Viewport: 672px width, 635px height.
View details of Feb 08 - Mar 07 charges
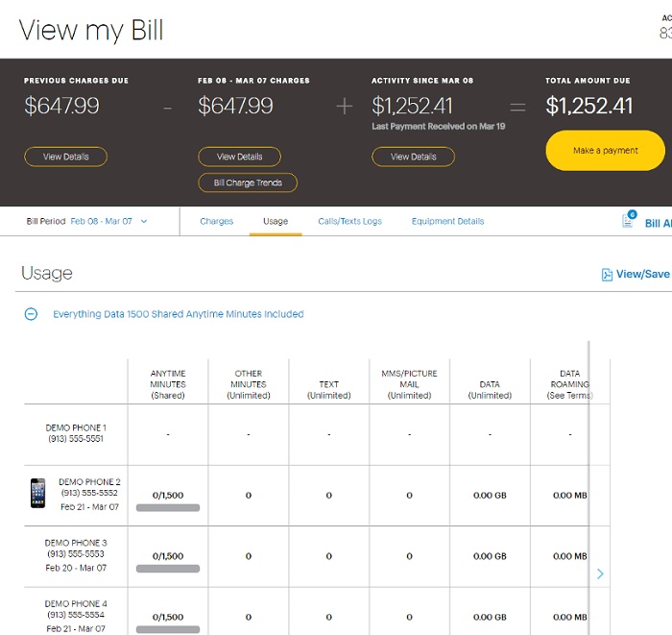tap(239, 157)
